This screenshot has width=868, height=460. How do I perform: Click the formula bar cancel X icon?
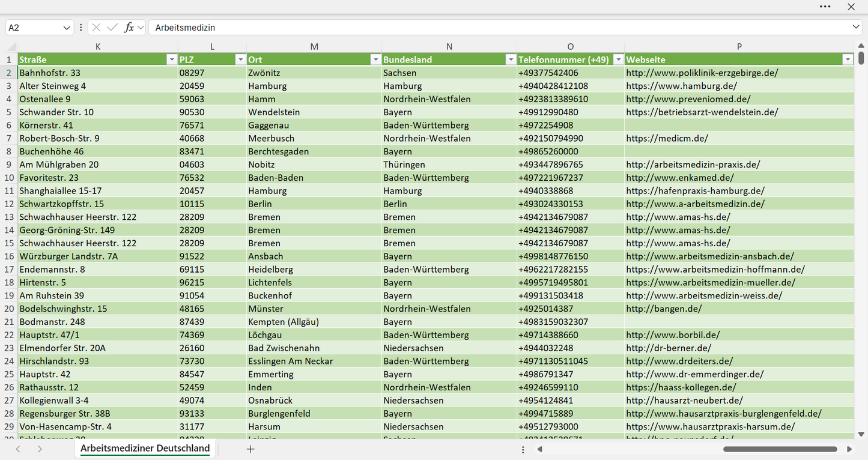(x=96, y=28)
